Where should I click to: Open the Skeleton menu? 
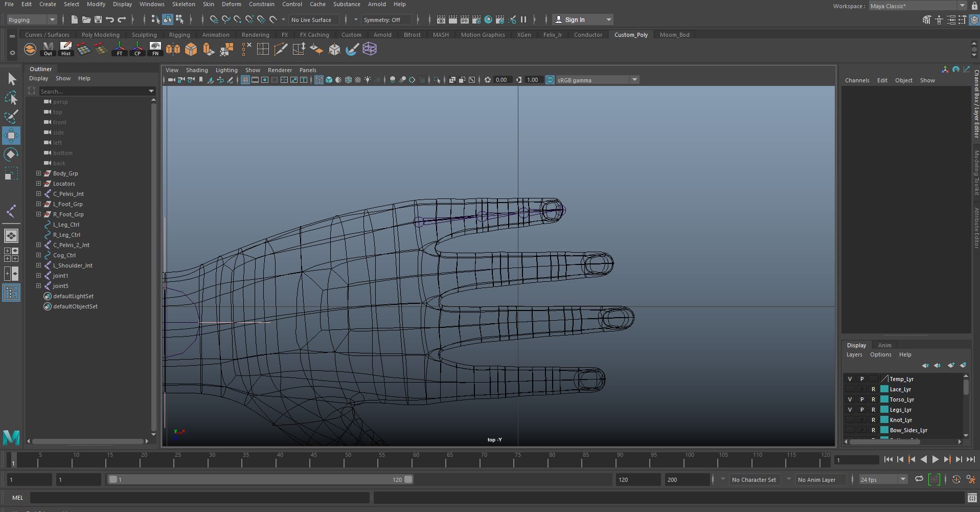pyautogui.click(x=183, y=4)
